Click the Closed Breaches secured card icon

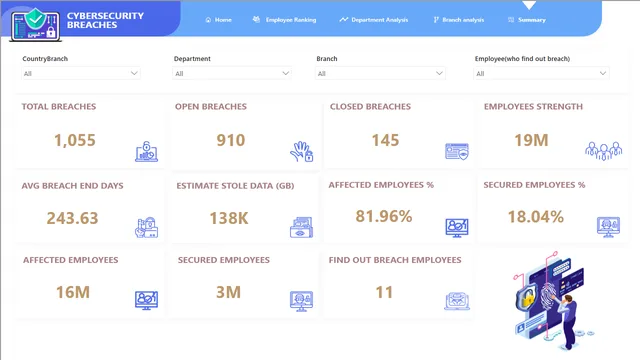457,151
